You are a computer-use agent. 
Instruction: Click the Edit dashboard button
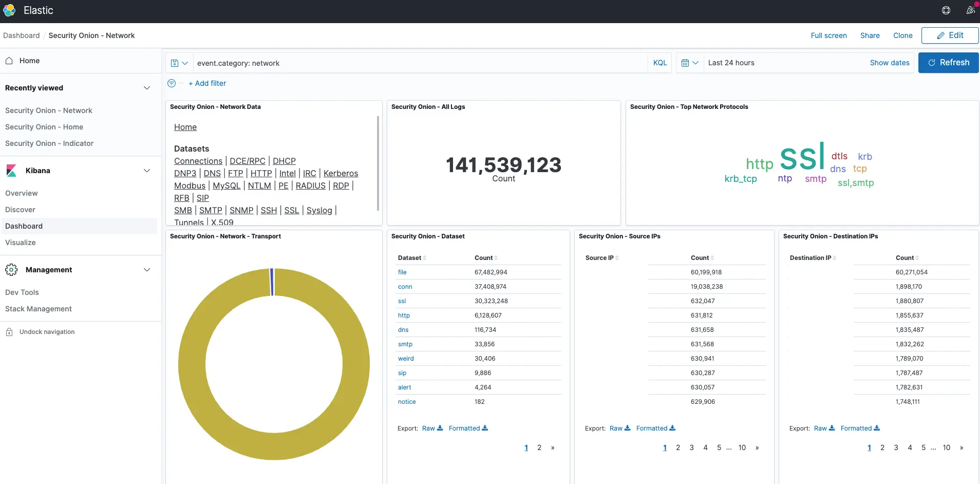tap(950, 35)
